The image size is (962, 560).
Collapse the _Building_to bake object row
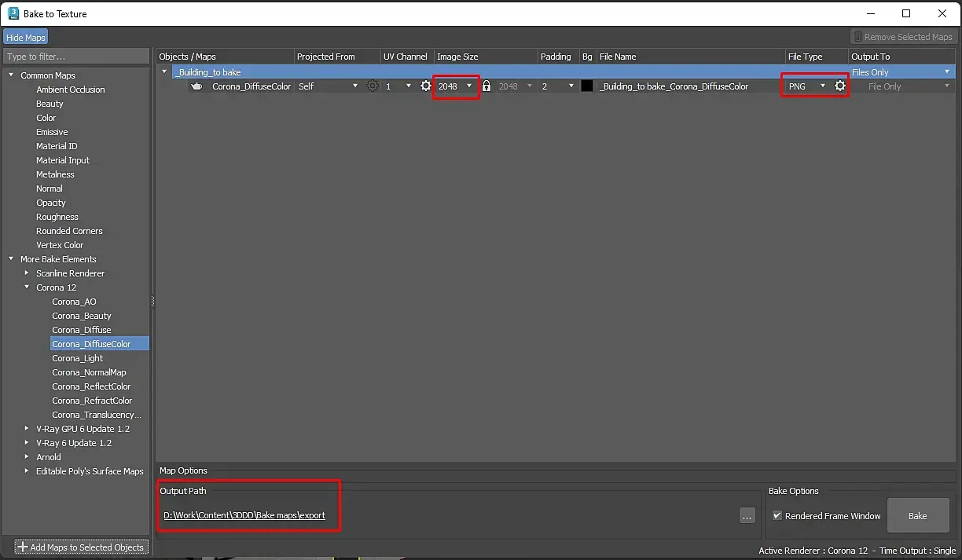pos(164,72)
